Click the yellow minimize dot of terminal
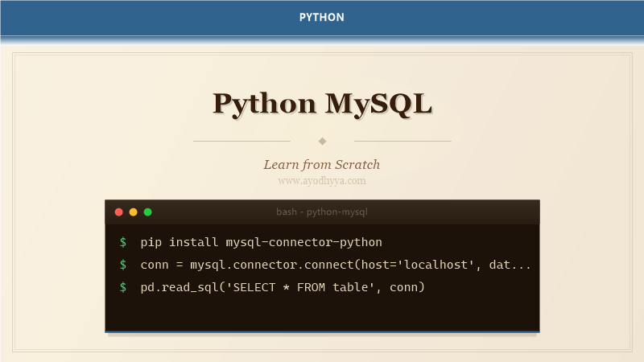This screenshot has height=362, width=644. coord(133,212)
